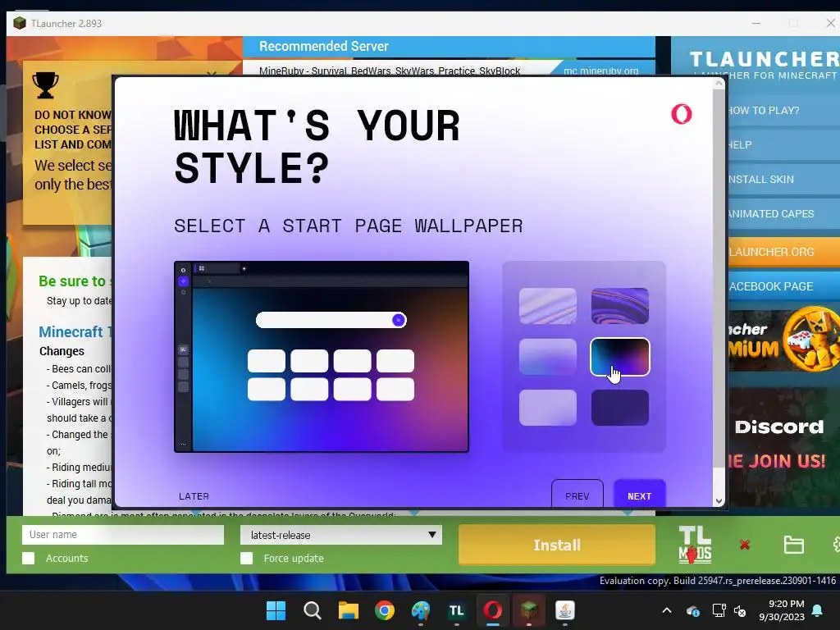840x630 pixels.
Task: Click the trophy icon in the yellow notice
Action: tap(46, 85)
